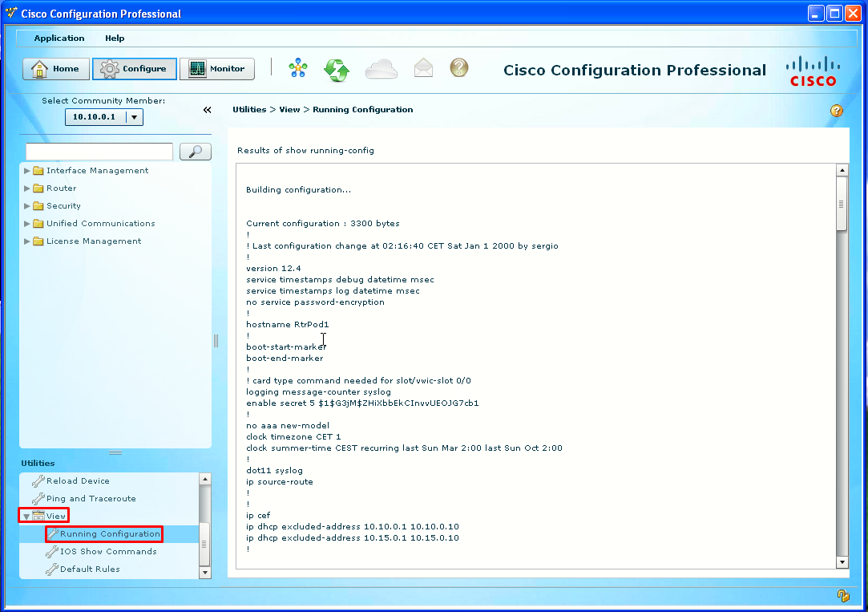Open the Monitor view
The width and height of the screenshot is (868, 612).
click(217, 69)
